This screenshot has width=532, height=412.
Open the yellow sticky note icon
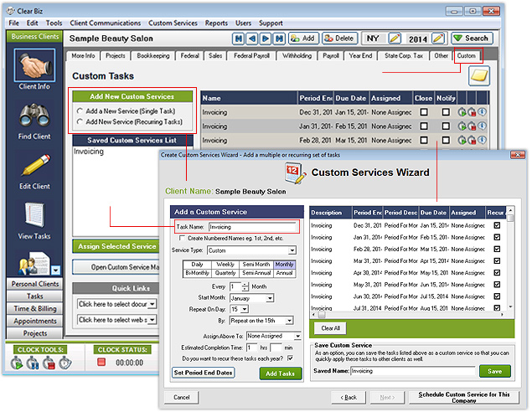[479, 75]
